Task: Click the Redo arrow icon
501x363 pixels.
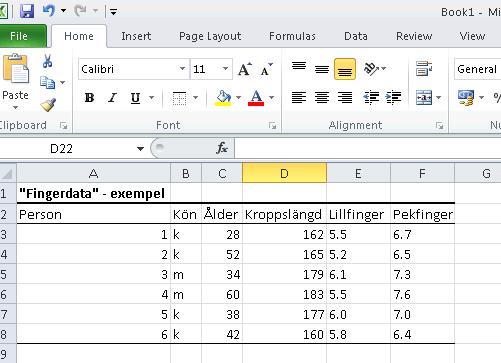Action: coord(80,11)
